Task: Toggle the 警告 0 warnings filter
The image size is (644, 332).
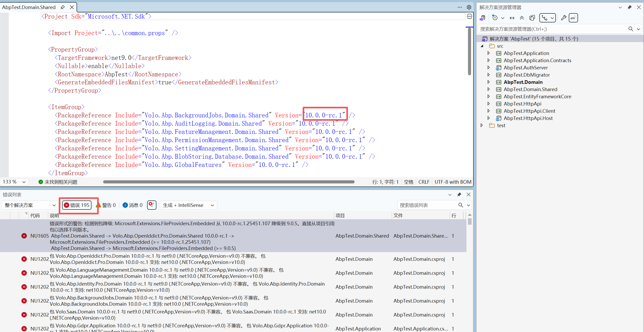Action: [x=106, y=205]
